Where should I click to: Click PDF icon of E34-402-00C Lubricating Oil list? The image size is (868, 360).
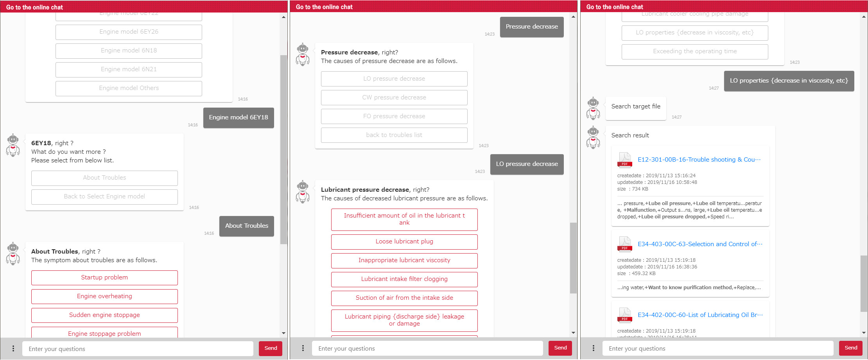(624, 315)
